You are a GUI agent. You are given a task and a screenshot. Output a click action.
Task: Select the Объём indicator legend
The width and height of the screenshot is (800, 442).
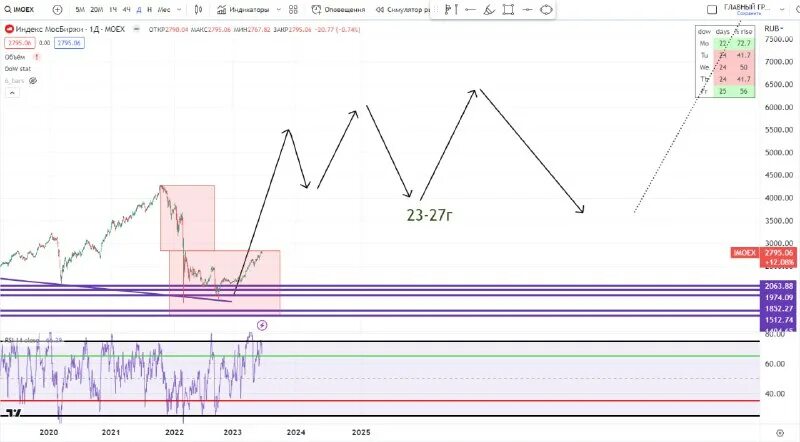pyautogui.click(x=15, y=57)
